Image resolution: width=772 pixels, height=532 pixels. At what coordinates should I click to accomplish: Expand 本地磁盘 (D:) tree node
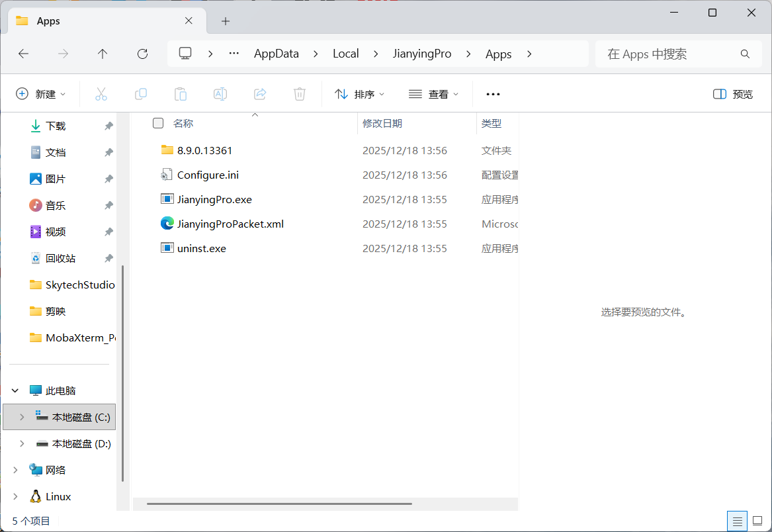(22, 443)
